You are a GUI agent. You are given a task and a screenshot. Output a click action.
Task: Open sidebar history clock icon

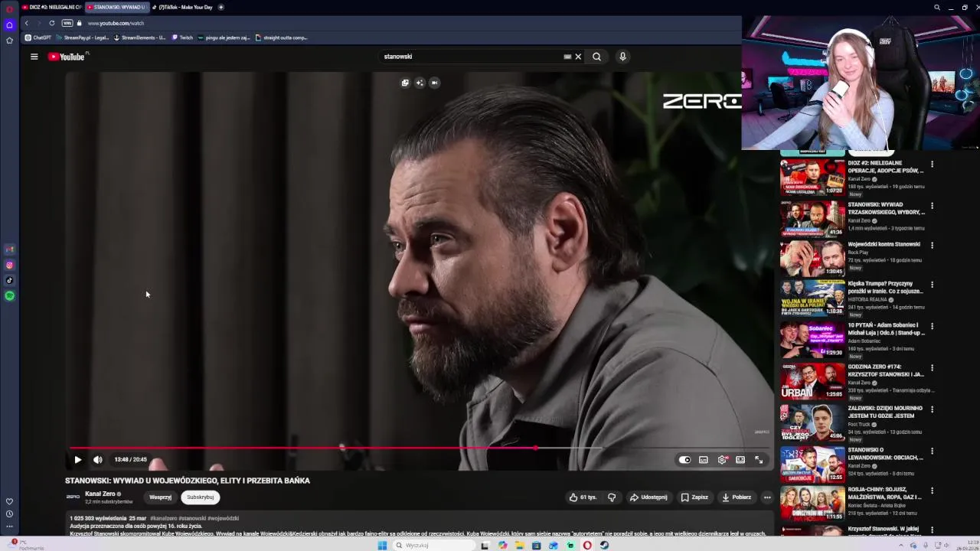(9, 514)
